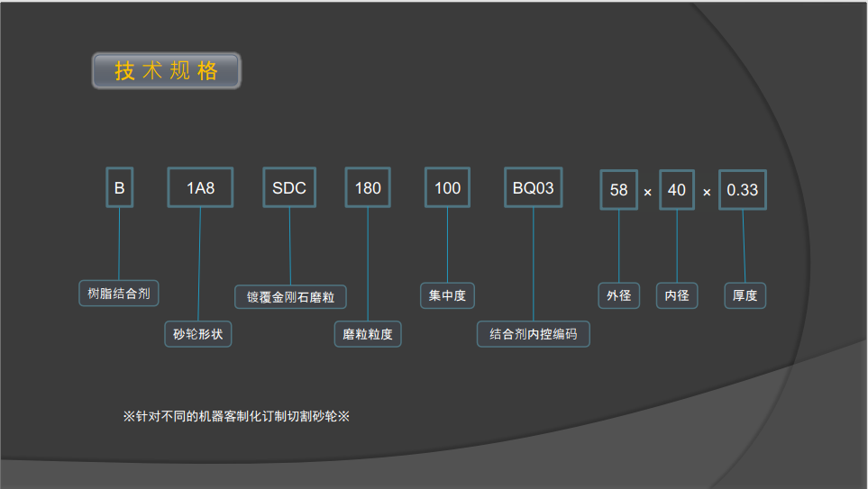Select the 58 outer diameter box
868x489 pixels.
(x=618, y=190)
